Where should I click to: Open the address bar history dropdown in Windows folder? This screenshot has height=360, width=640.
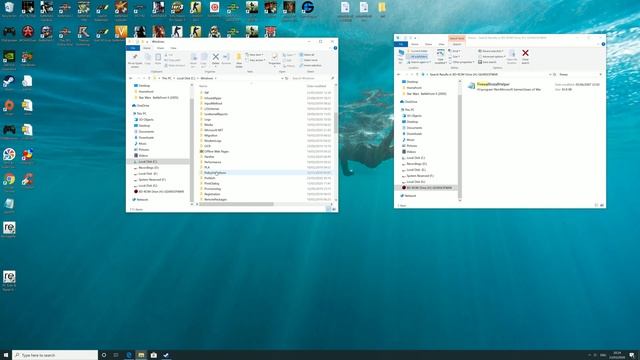point(282,78)
